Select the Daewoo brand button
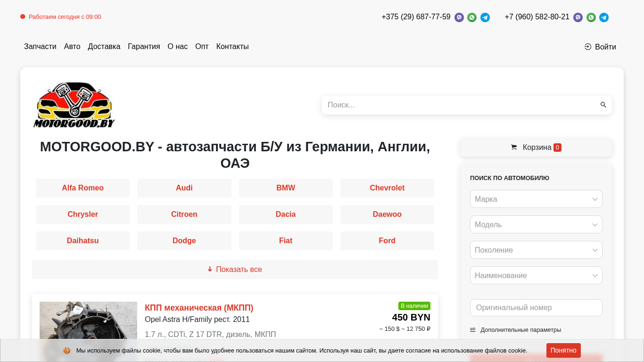Viewport: 644px width, 362px height. point(387,214)
